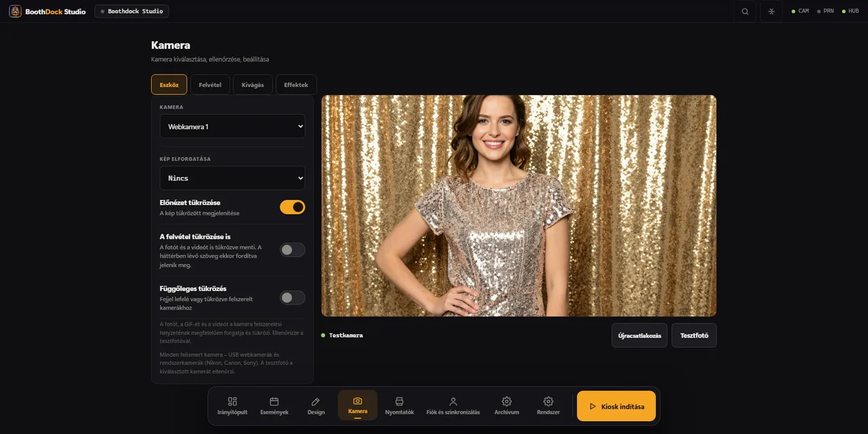The image size is (868, 434).
Task: Switch to the Effektek tab
Action: pos(296,85)
